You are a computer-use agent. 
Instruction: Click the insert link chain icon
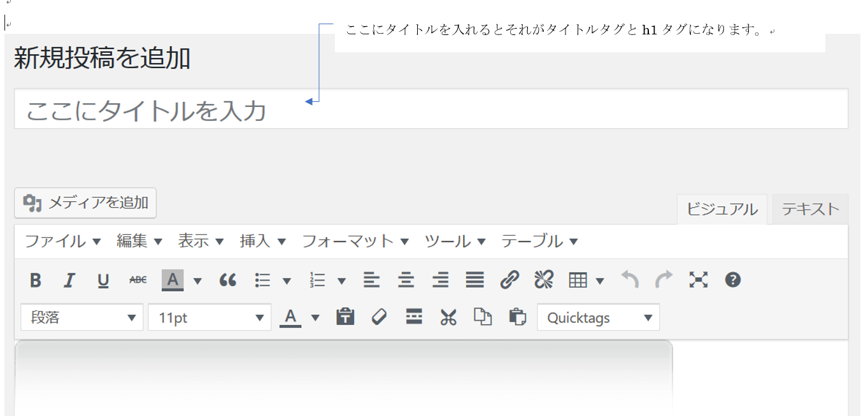pos(509,280)
